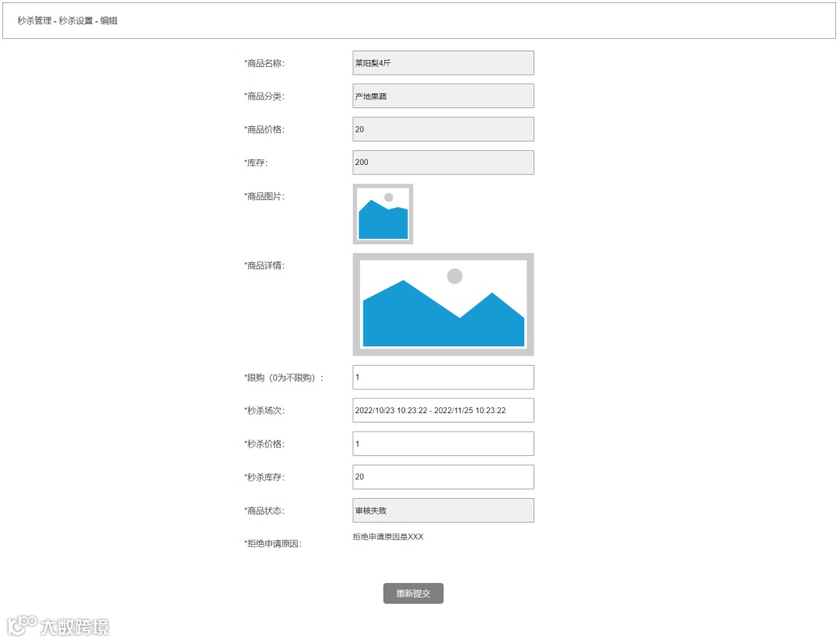The width and height of the screenshot is (840, 642).
Task: Click the breadcrumb 秒杀管理 - 秒杀设置 - 编辑
Action: point(68,20)
